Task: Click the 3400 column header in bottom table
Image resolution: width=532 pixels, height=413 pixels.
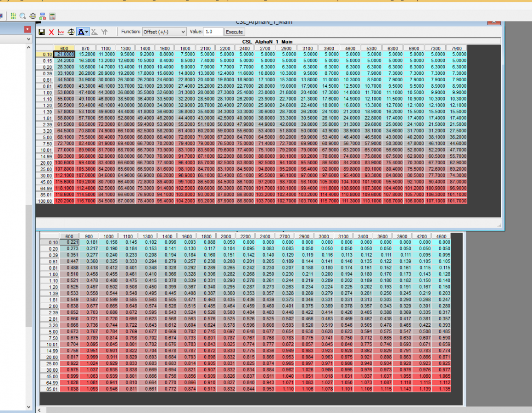Action: (x=363, y=236)
